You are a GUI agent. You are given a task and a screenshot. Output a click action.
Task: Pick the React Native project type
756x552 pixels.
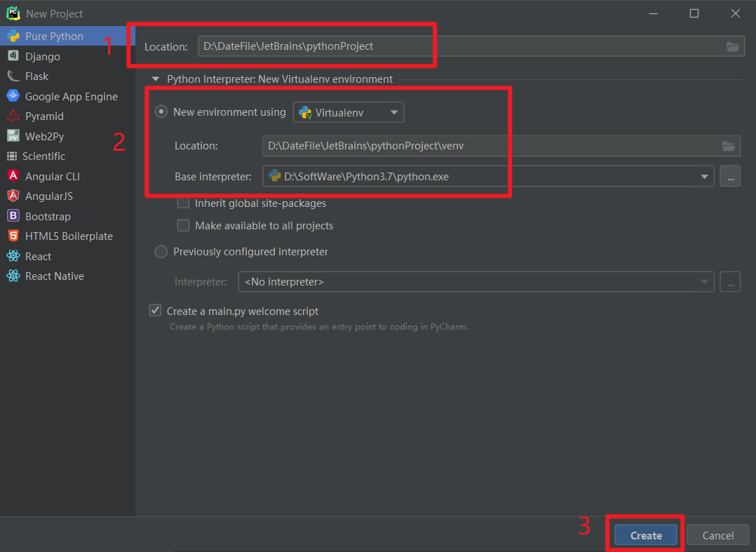[67, 276]
